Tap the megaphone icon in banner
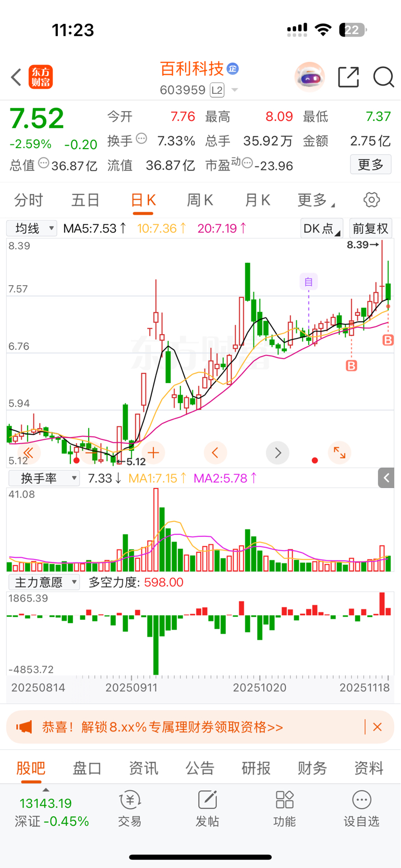The height and width of the screenshot is (868, 401). pyautogui.click(x=24, y=727)
